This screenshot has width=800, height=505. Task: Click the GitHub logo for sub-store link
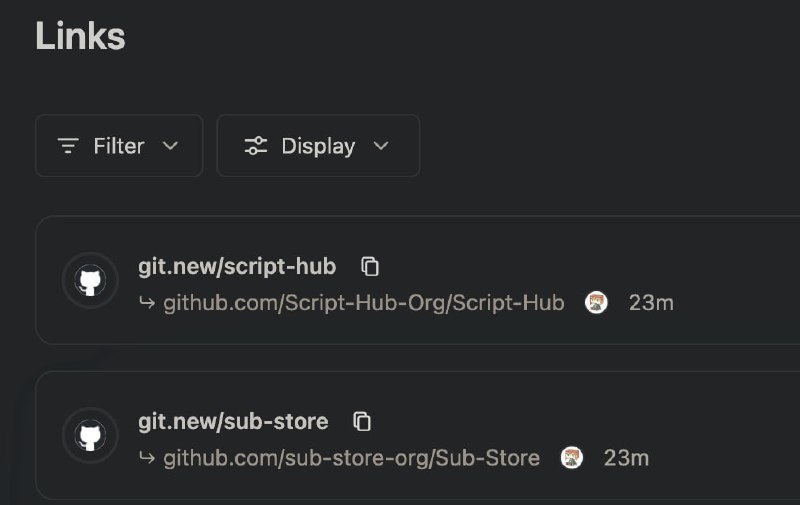[x=90, y=435]
